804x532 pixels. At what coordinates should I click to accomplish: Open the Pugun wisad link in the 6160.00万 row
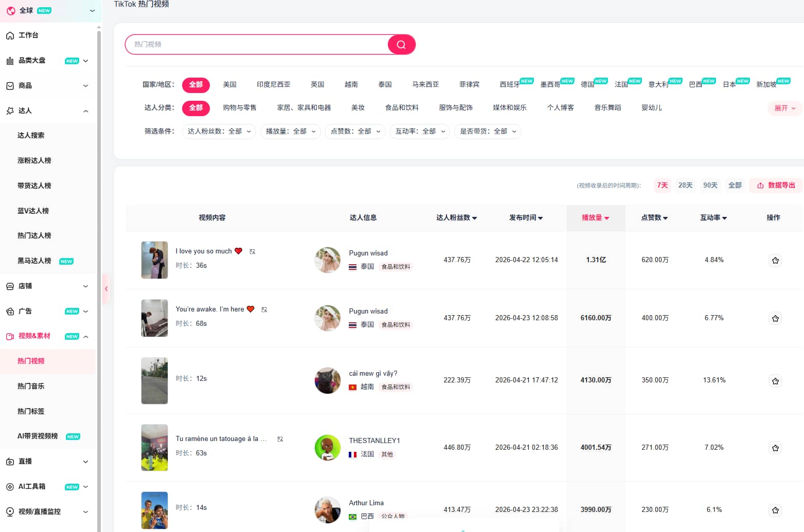coord(368,311)
